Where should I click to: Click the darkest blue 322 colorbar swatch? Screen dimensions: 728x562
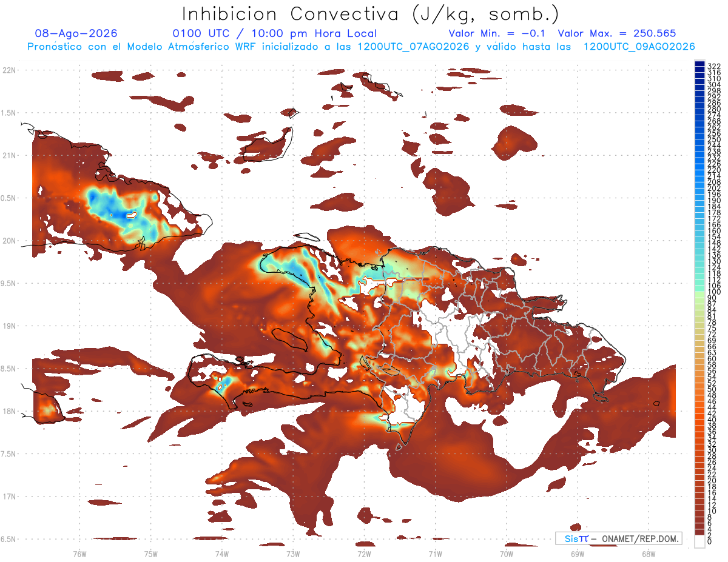coord(699,65)
